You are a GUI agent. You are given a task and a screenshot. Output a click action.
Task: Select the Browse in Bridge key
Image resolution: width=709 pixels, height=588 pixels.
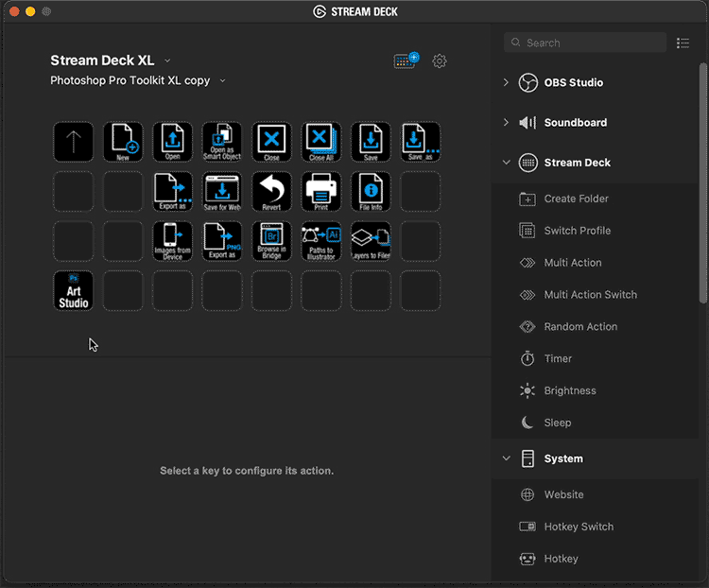tap(271, 241)
